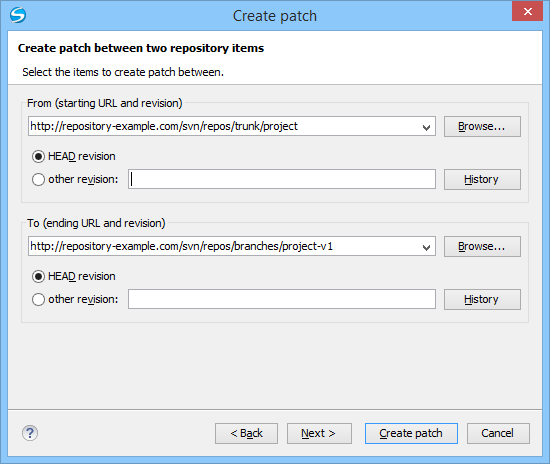Click the To other revision text field
Image resolution: width=550 pixels, height=464 pixels.
[282, 299]
